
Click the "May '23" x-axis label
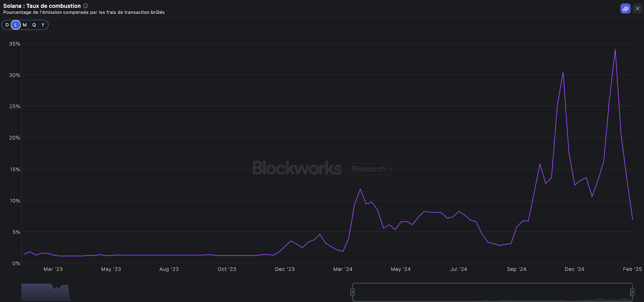click(111, 269)
